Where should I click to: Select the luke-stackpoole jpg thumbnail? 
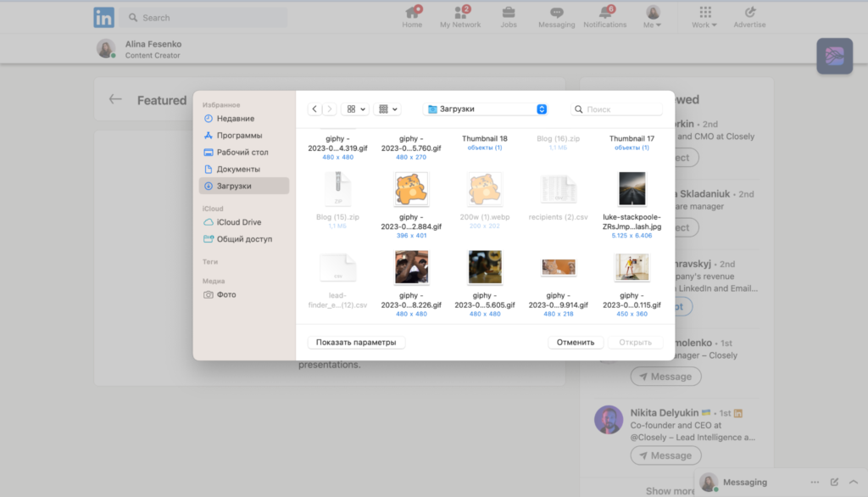[632, 188]
